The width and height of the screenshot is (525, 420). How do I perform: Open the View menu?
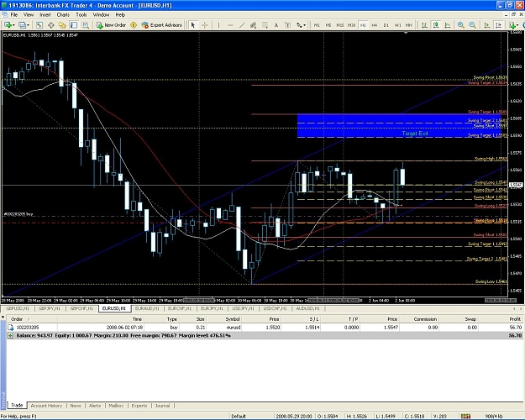coord(29,15)
